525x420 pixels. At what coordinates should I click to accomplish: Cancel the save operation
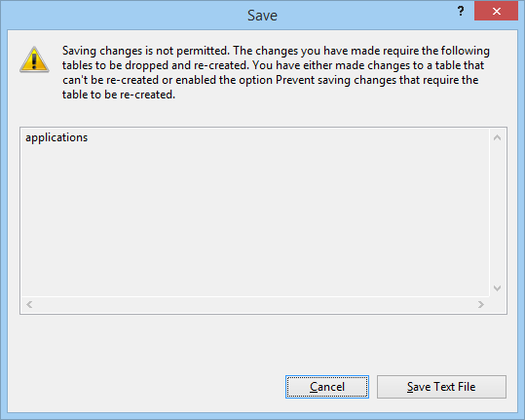pyautogui.click(x=327, y=387)
